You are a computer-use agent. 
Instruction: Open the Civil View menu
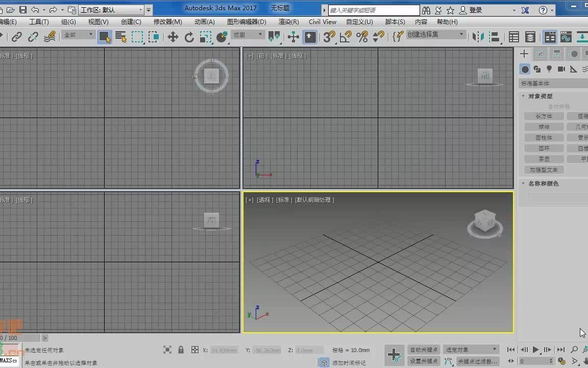pyautogui.click(x=322, y=21)
